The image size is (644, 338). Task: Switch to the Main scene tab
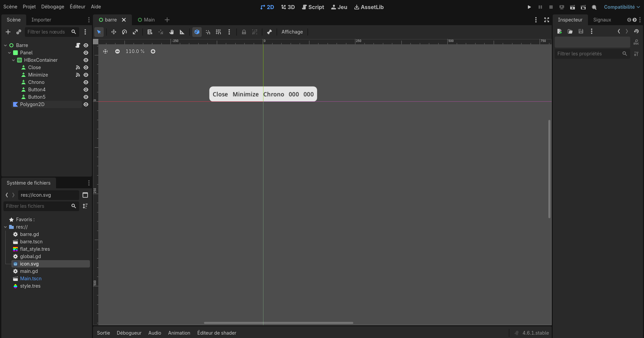pyautogui.click(x=146, y=20)
